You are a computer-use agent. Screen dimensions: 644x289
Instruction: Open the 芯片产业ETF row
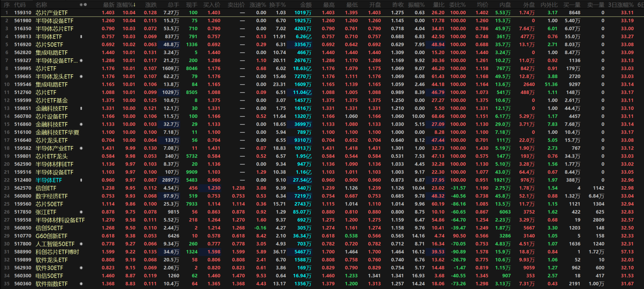[51, 13]
